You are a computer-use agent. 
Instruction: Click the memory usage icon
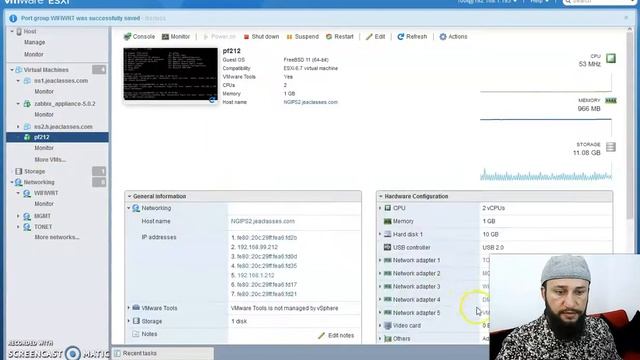click(x=611, y=100)
